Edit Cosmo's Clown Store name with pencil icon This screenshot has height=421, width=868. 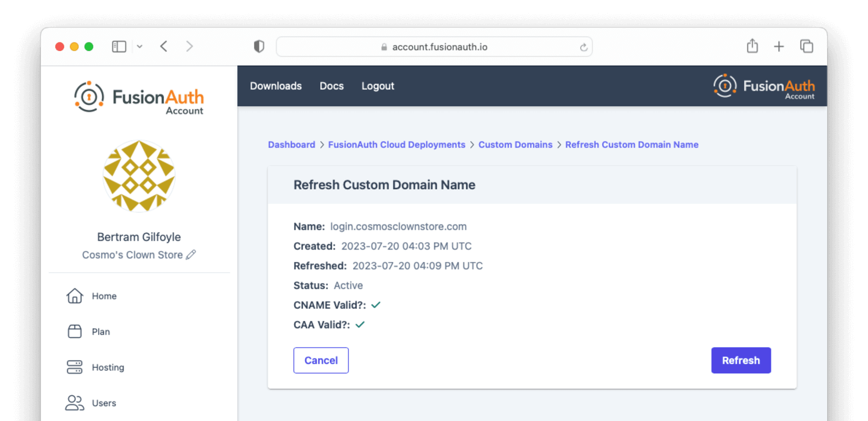(191, 254)
